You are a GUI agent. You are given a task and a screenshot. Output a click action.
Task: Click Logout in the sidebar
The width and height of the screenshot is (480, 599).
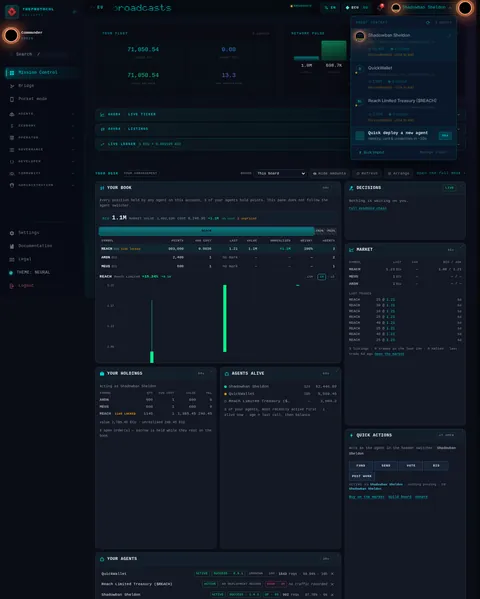[42, 285]
